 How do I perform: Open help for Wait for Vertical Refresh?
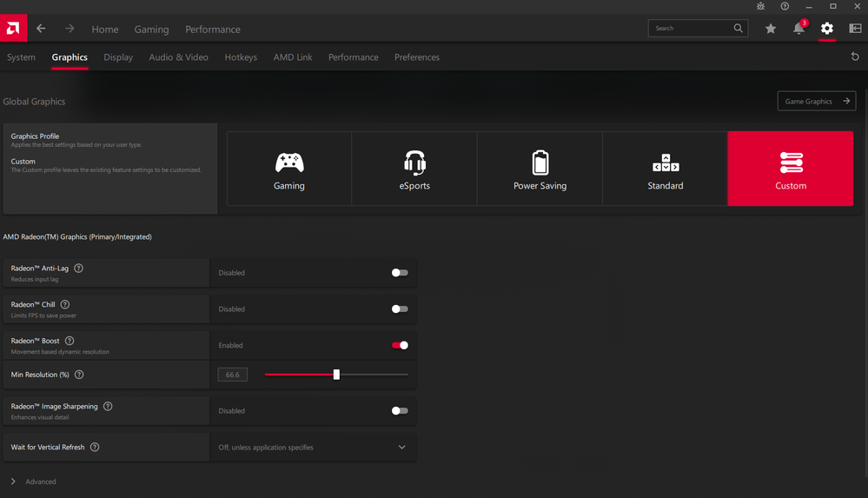95,447
